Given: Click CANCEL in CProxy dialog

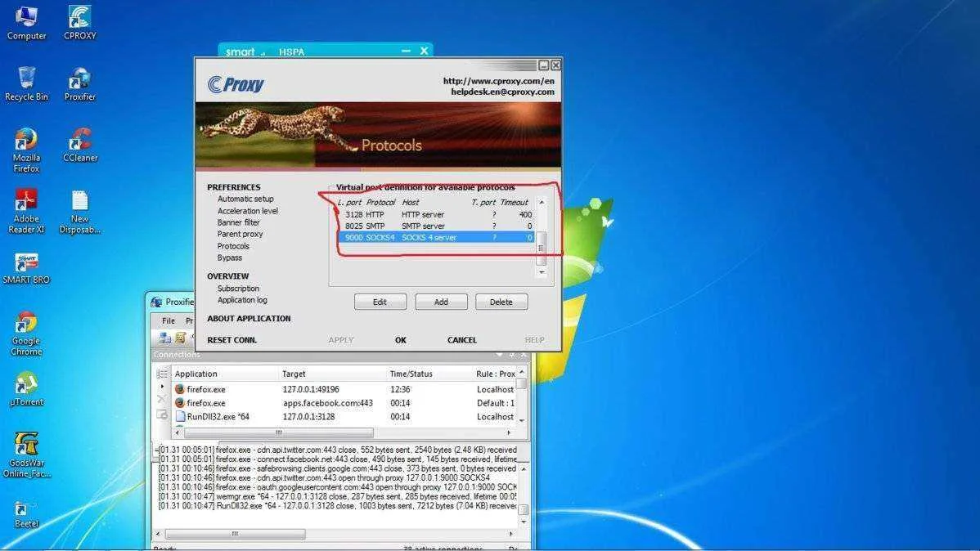Looking at the screenshot, I should (462, 340).
